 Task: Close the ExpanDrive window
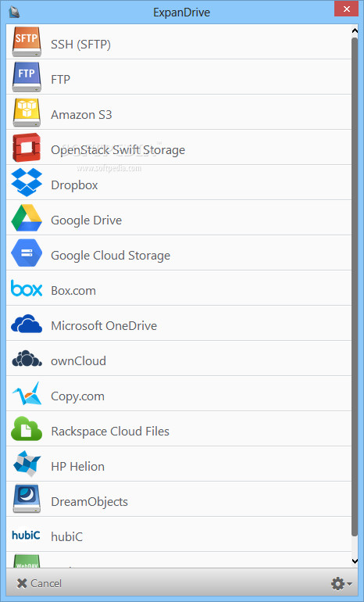tap(346, 9)
